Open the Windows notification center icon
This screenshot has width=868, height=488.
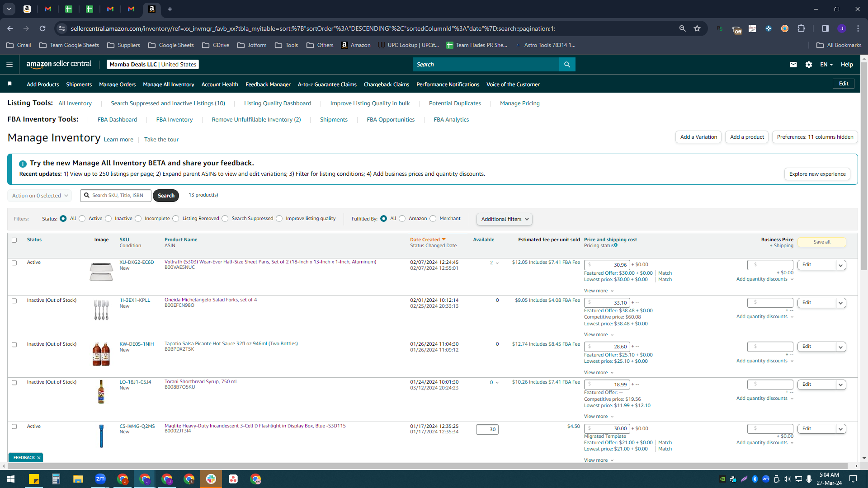coord(853,479)
